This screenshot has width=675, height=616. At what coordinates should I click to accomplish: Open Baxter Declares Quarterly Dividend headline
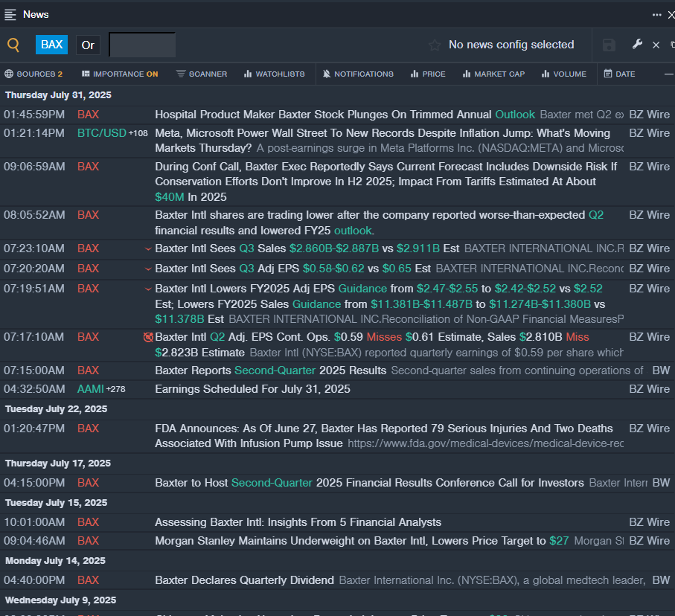[245, 580]
